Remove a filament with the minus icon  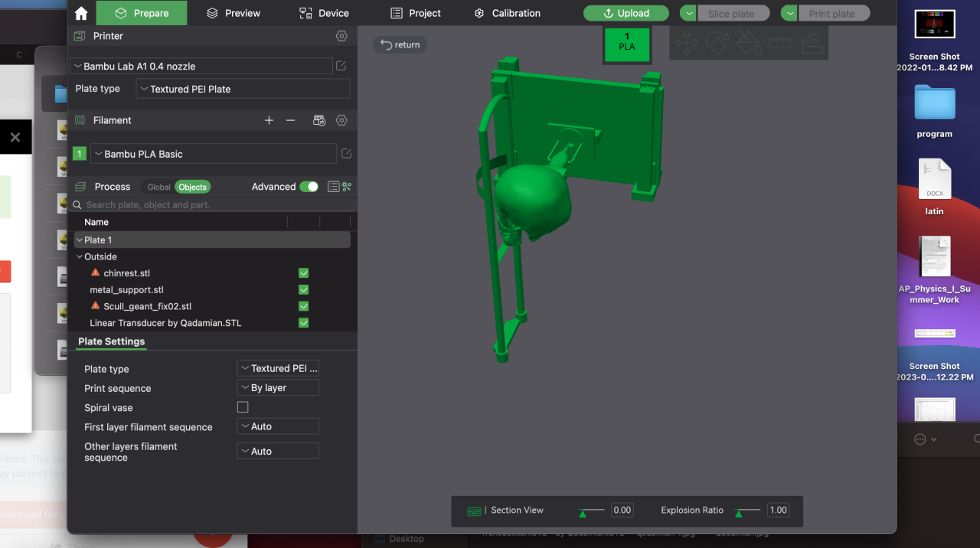290,120
